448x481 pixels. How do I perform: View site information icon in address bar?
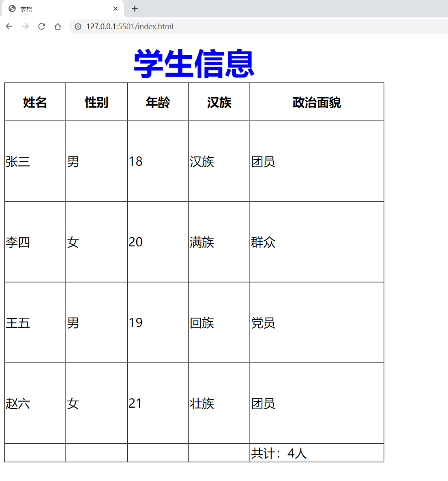[78, 27]
